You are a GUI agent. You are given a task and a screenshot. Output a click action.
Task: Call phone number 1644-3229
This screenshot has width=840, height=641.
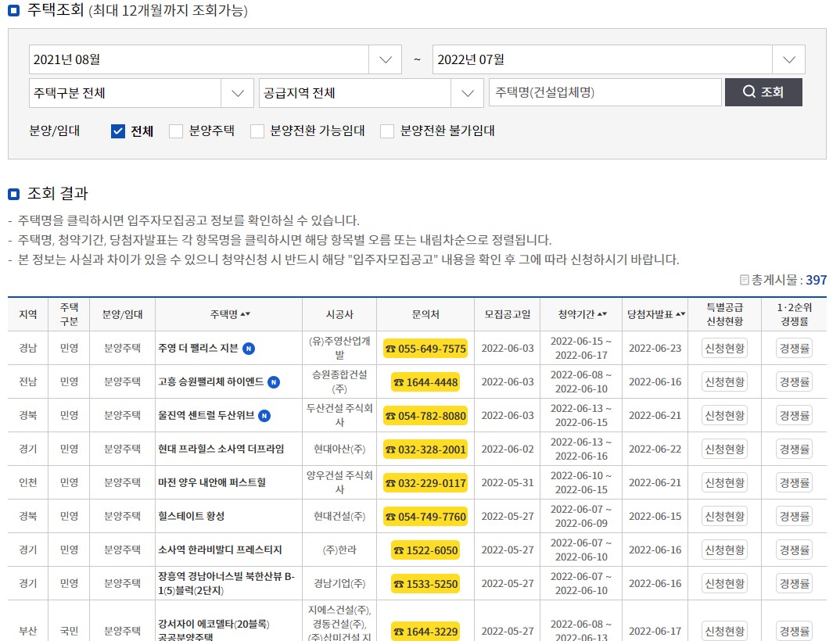tap(425, 632)
